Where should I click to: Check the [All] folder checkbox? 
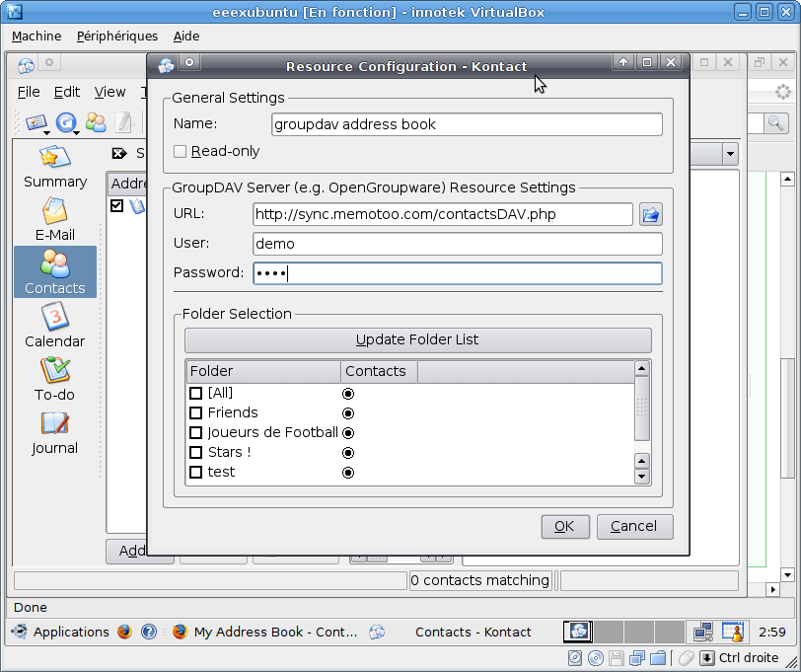(195, 393)
